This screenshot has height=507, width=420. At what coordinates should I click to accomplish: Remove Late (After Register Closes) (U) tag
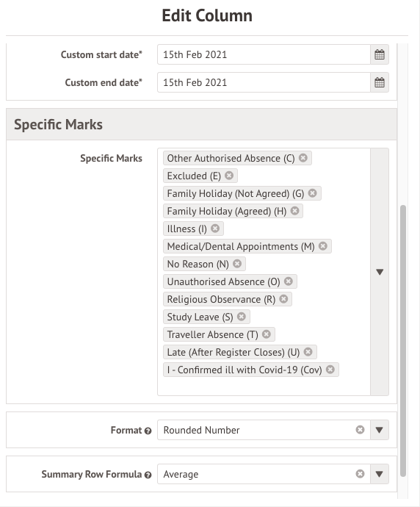click(x=308, y=352)
